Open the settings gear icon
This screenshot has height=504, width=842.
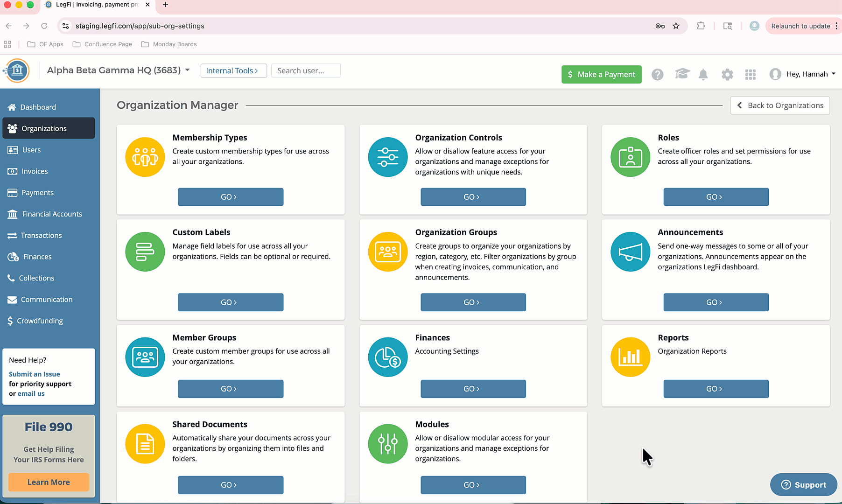pyautogui.click(x=727, y=75)
